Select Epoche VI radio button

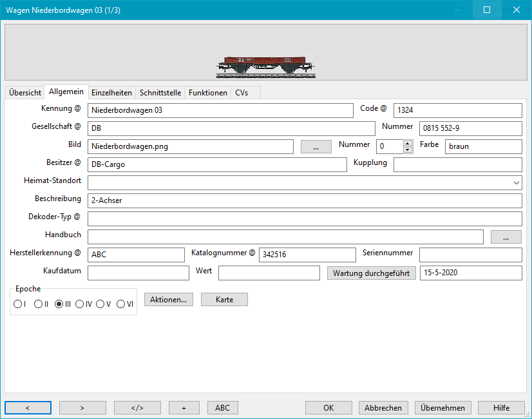(x=120, y=304)
